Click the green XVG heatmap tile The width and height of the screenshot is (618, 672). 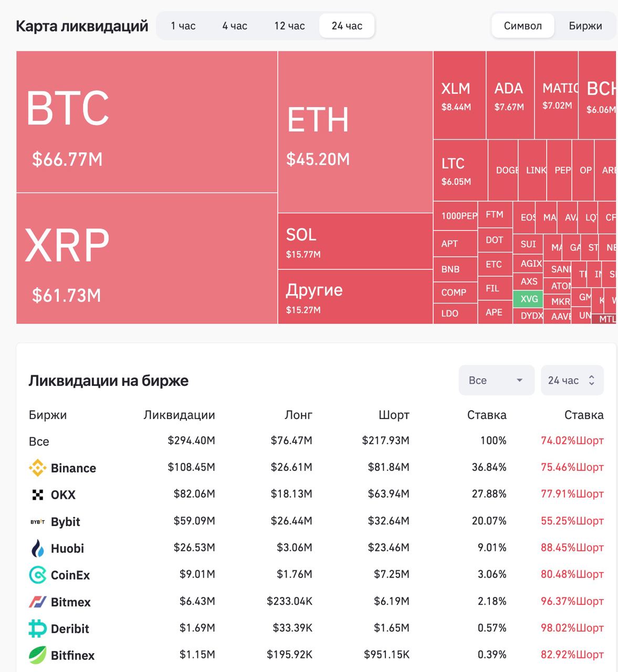[x=529, y=299]
